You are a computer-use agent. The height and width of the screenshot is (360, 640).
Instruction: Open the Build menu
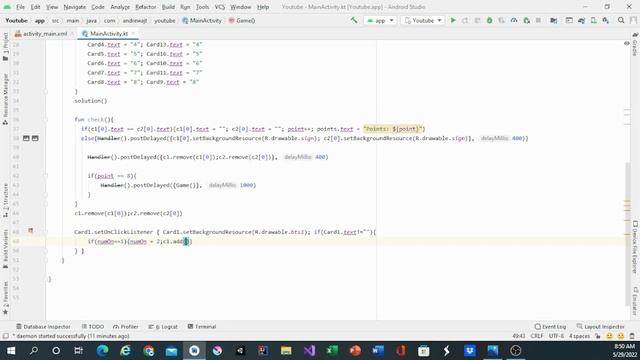(x=168, y=7)
